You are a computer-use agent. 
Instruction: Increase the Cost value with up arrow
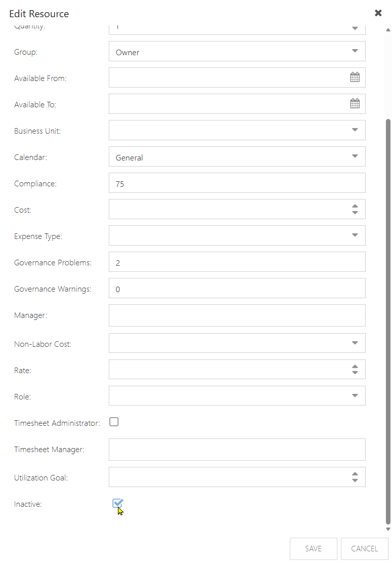click(x=355, y=206)
